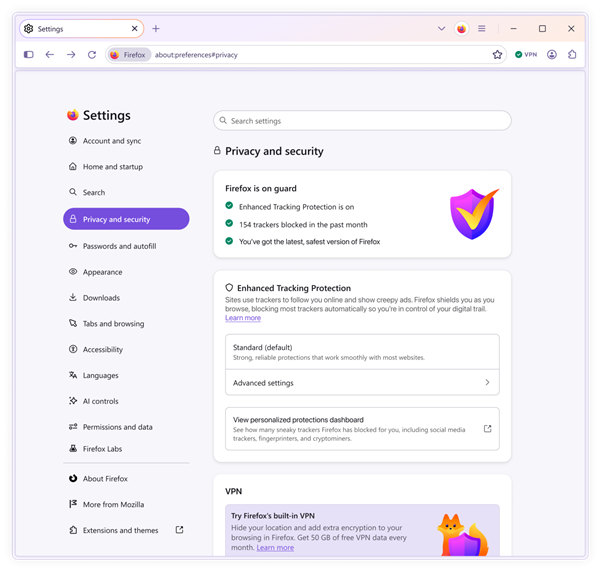Click the Accessibility sidebar icon
The width and height of the screenshot is (600, 571).
(73, 349)
